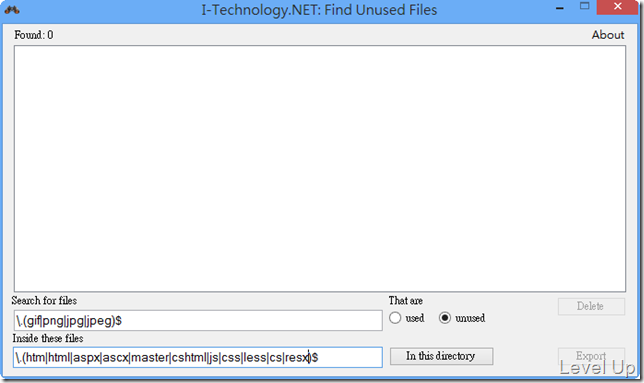Click the binoculars app icon in title bar

point(12,10)
